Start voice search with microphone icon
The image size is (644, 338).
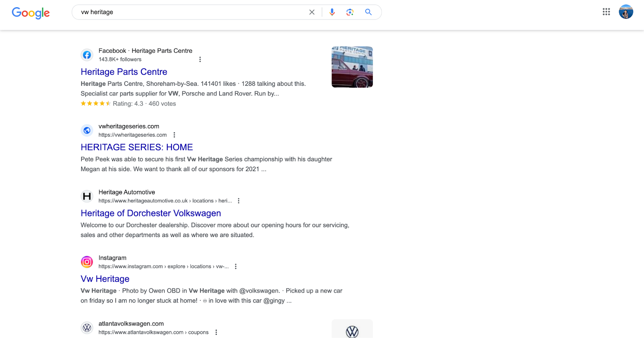click(x=332, y=12)
